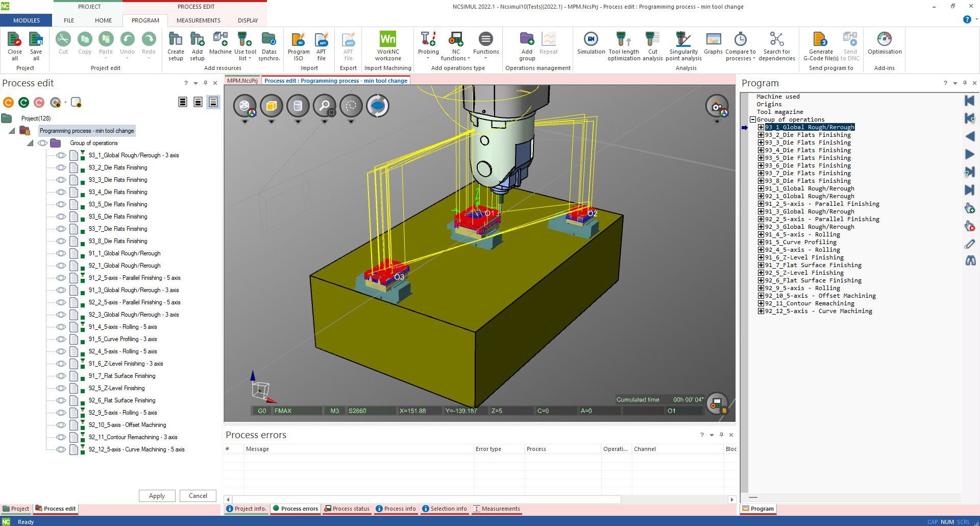980x526 pixels.
Task: Toggle eye for 91_4_5-axis Rolling
Action: [x=61, y=327]
